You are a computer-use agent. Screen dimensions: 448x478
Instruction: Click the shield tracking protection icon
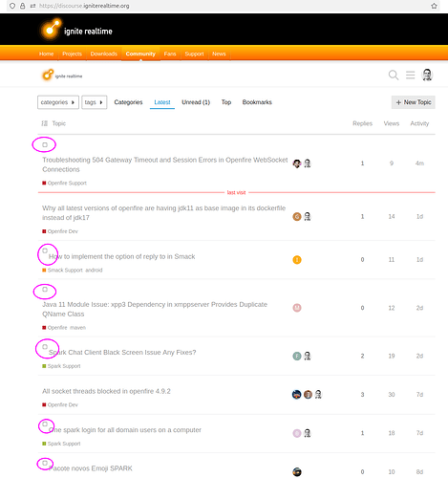(12, 6)
